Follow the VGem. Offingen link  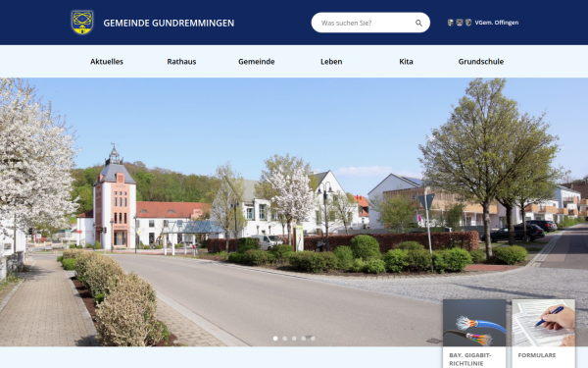[x=497, y=23]
